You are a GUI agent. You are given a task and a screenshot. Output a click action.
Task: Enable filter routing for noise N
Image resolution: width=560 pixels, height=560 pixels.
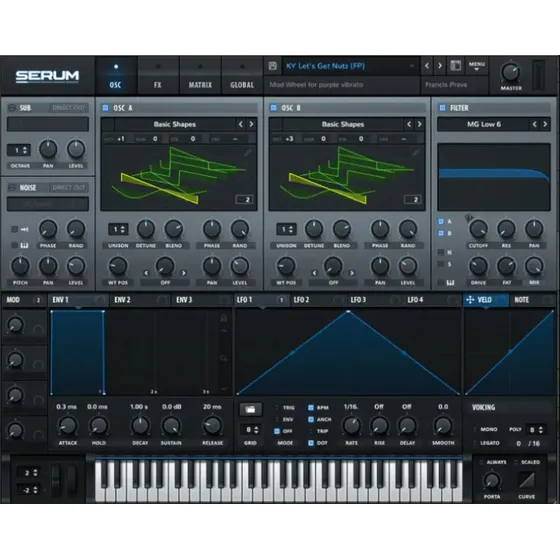(441, 252)
